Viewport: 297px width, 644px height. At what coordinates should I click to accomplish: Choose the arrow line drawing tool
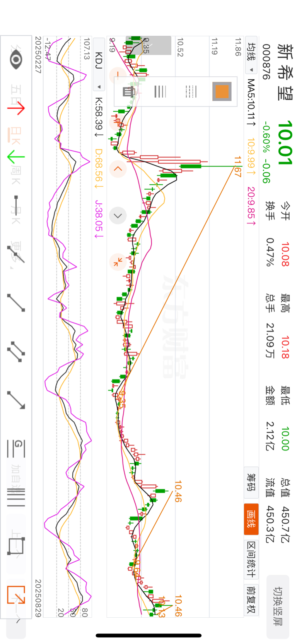(x=16, y=400)
